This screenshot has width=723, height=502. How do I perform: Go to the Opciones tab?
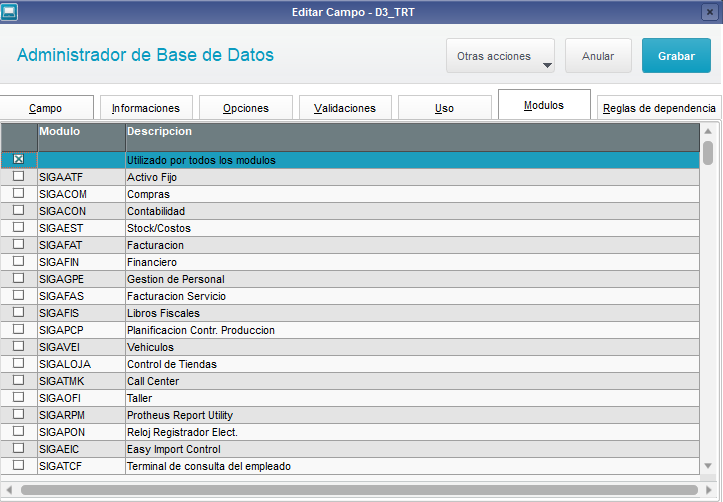coord(246,108)
